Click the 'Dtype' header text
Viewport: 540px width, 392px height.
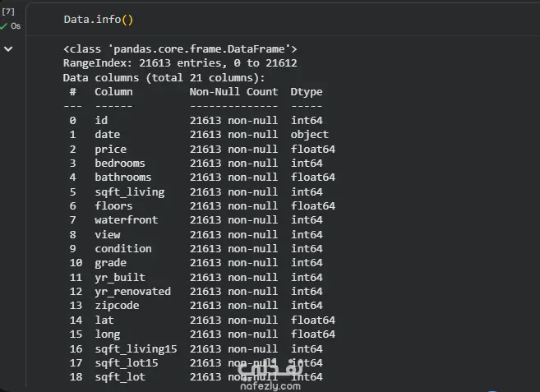(307, 92)
